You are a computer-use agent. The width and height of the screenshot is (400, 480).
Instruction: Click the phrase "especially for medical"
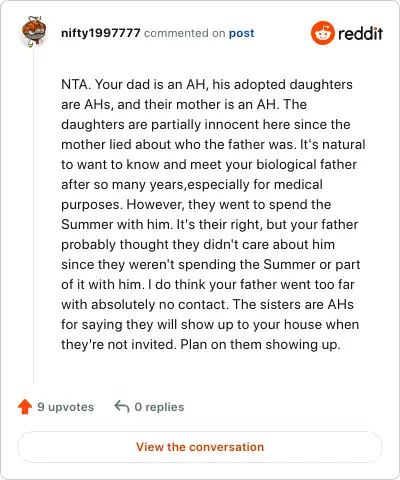pos(255,184)
